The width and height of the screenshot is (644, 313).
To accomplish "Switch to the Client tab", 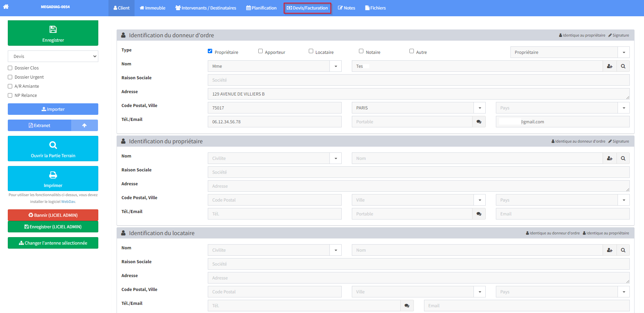I will click(x=121, y=8).
